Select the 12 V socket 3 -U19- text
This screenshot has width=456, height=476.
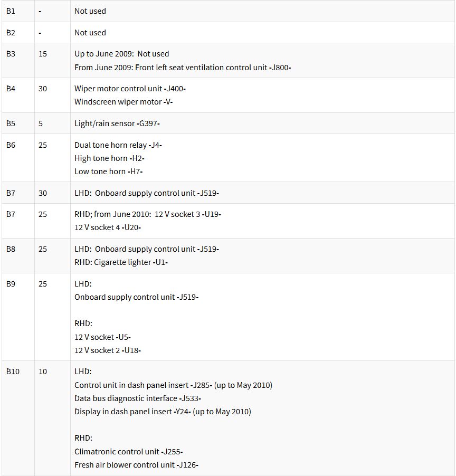[x=188, y=214]
